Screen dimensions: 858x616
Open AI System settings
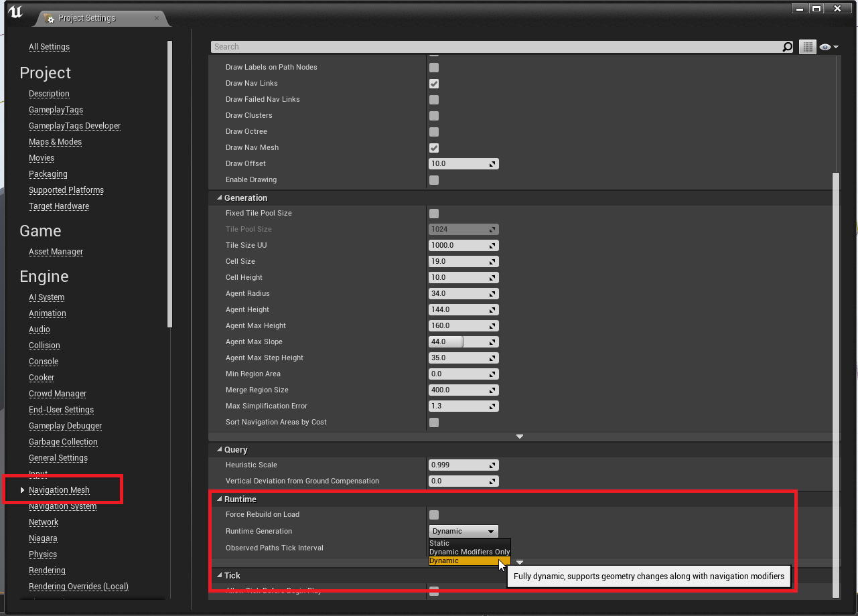pyautogui.click(x=46, y=297)
